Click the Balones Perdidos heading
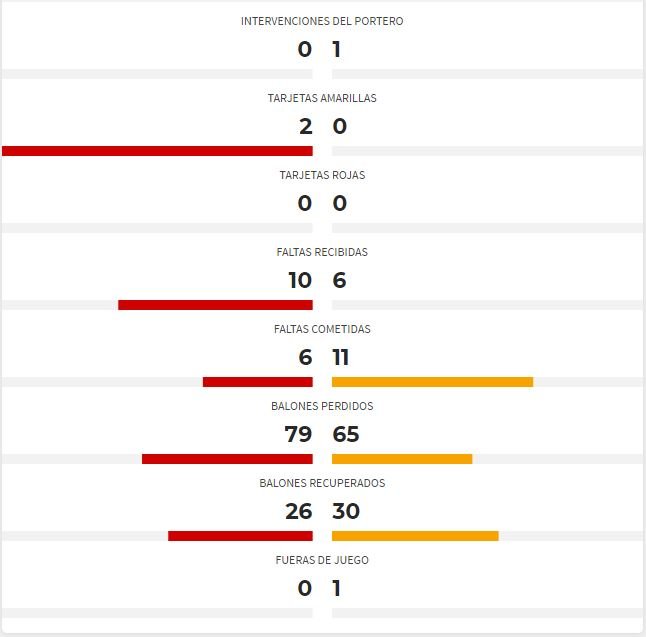 pos(322,406)
